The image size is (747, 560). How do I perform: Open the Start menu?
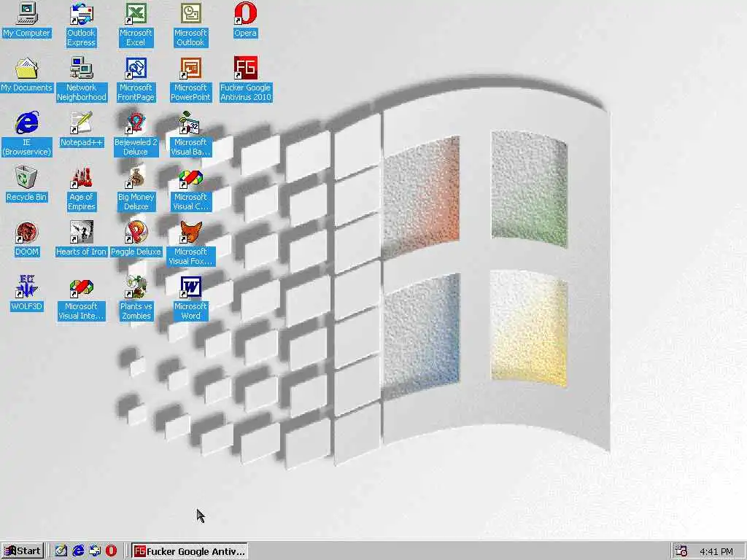coord(23,551)
